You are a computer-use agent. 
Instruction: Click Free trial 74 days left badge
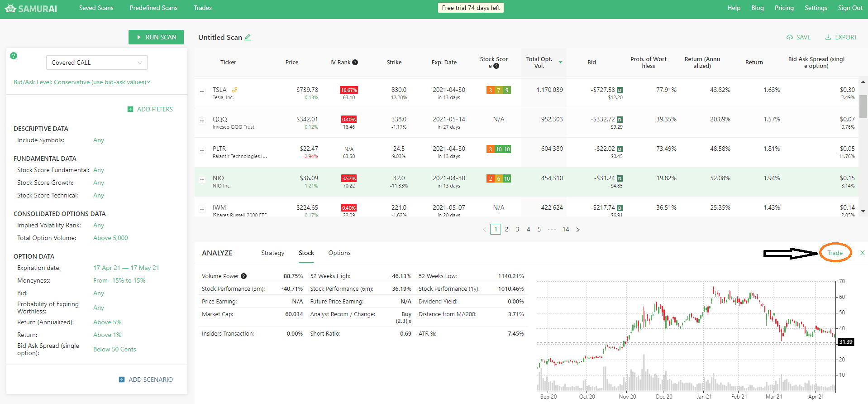[x=471, y=8]
